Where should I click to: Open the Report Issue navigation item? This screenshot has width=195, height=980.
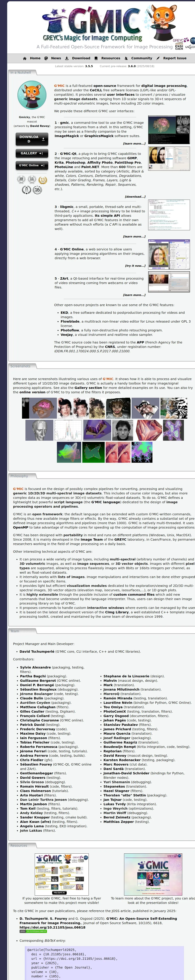pos(171,58)
